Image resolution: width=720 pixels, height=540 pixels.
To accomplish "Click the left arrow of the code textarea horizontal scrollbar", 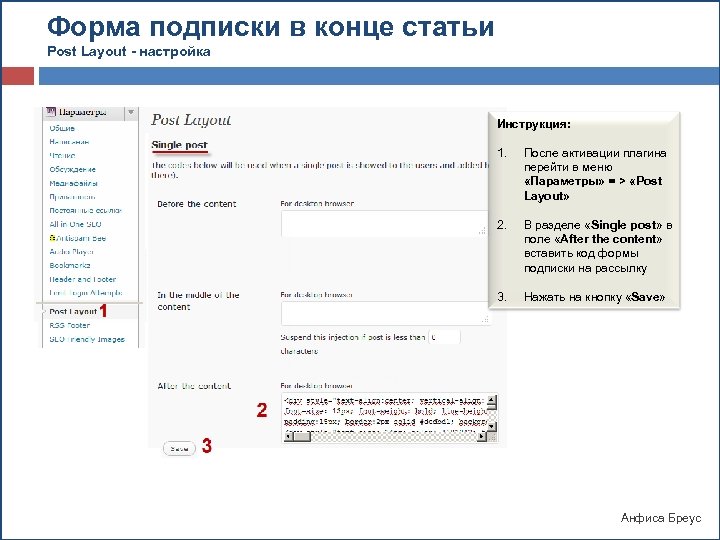I will pos(288,437).
